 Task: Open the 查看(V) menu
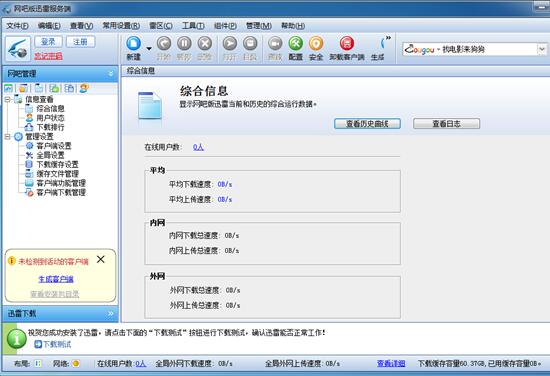tap(81, 26)
